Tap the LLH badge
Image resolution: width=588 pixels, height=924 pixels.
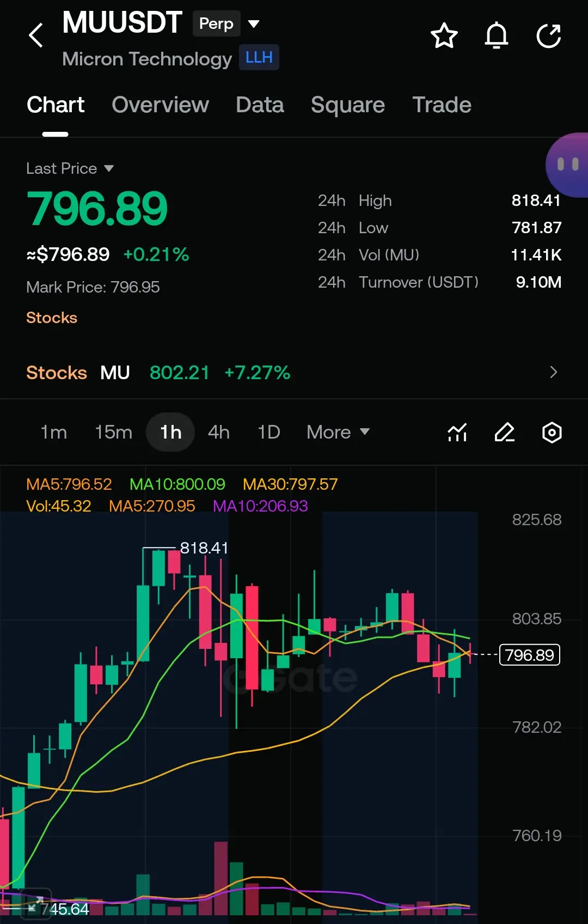259,57
